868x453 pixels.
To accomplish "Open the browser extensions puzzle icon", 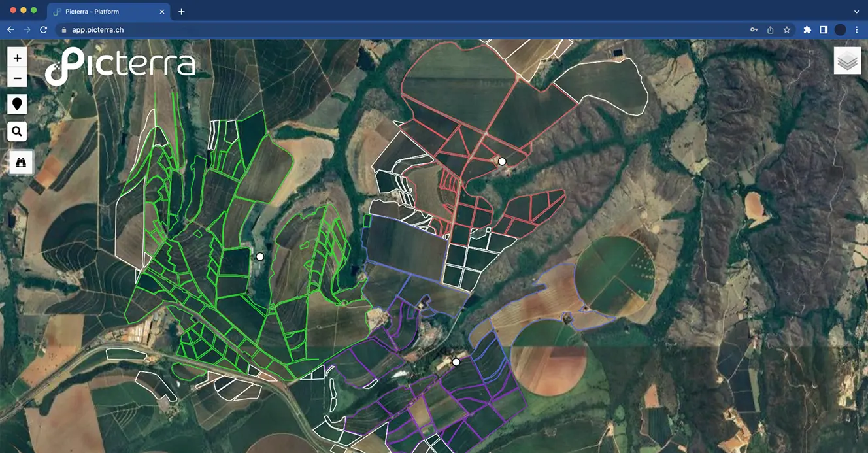I will [807, 30].
